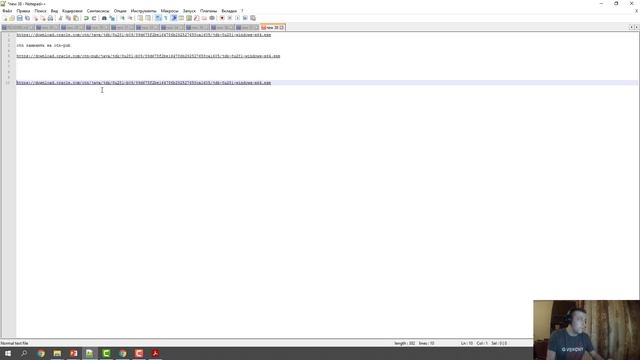Screen dimensions: 640x360
Task: Follow the otn-pub Oracle link on line 5
Action: (x=148, y=56)
